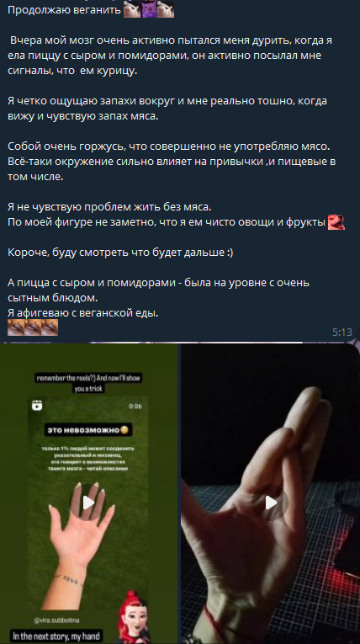The image size is (360, 644).
Task: Click the purple cat emoji after 'Продолжаю веганить'
Action: [x=149, y=9]
